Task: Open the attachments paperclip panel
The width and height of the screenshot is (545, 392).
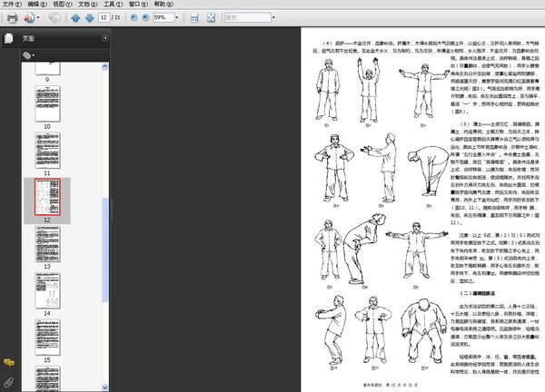Action: (9, 381)
